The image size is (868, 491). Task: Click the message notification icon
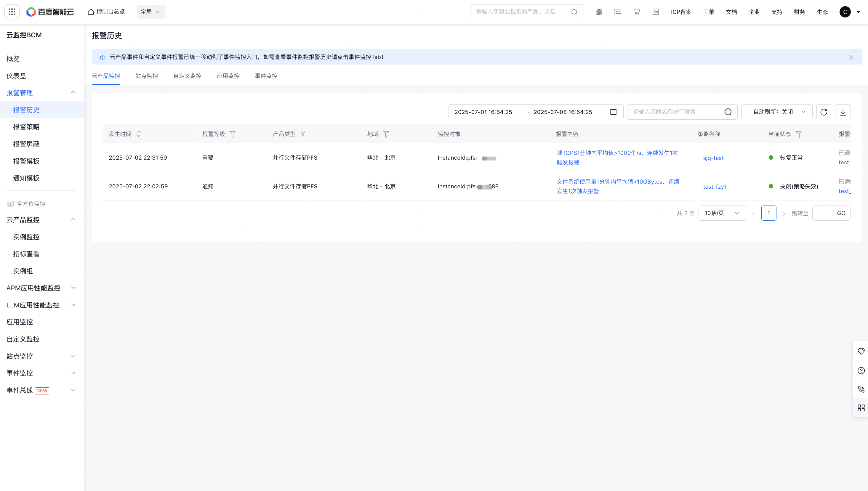618,12
